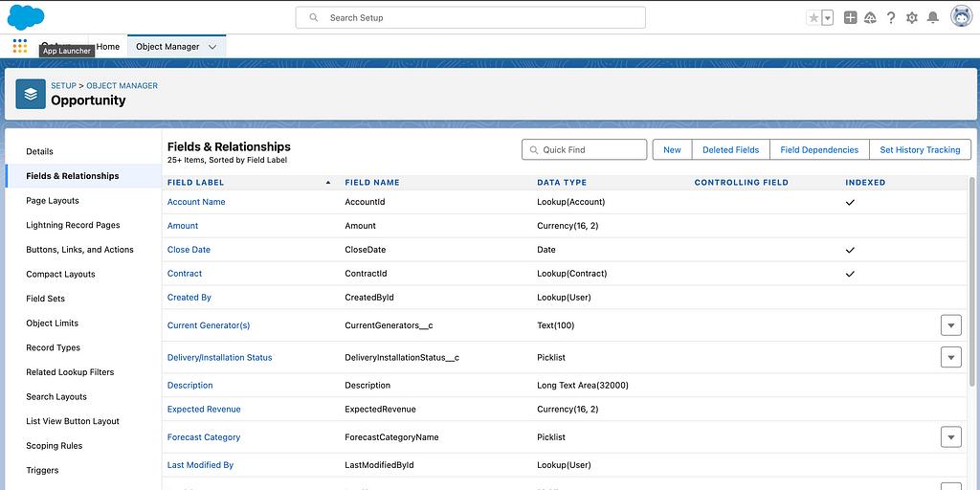Sort by the Field Label column header
This screenshot has width=980, height=490.
coord(196,182)
